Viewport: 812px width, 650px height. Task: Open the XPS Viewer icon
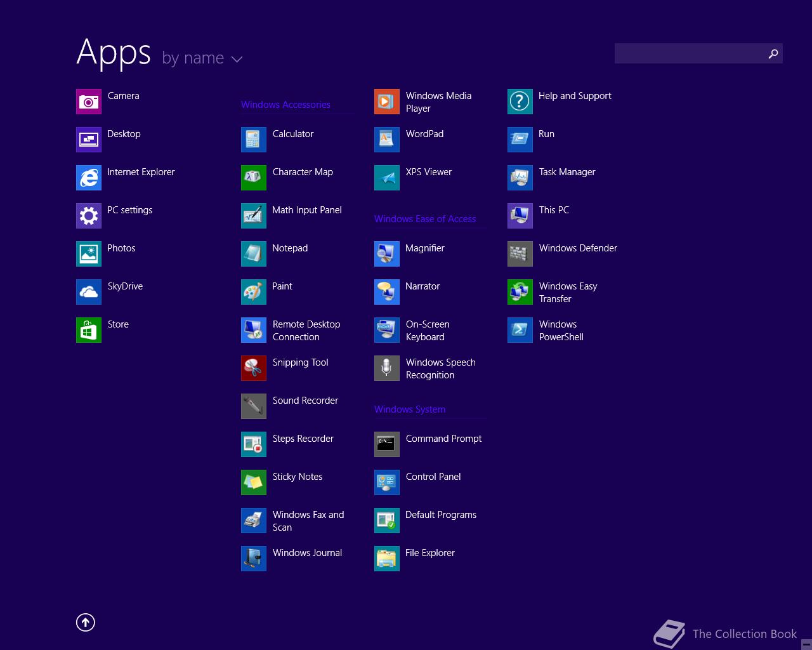(387, 178)
